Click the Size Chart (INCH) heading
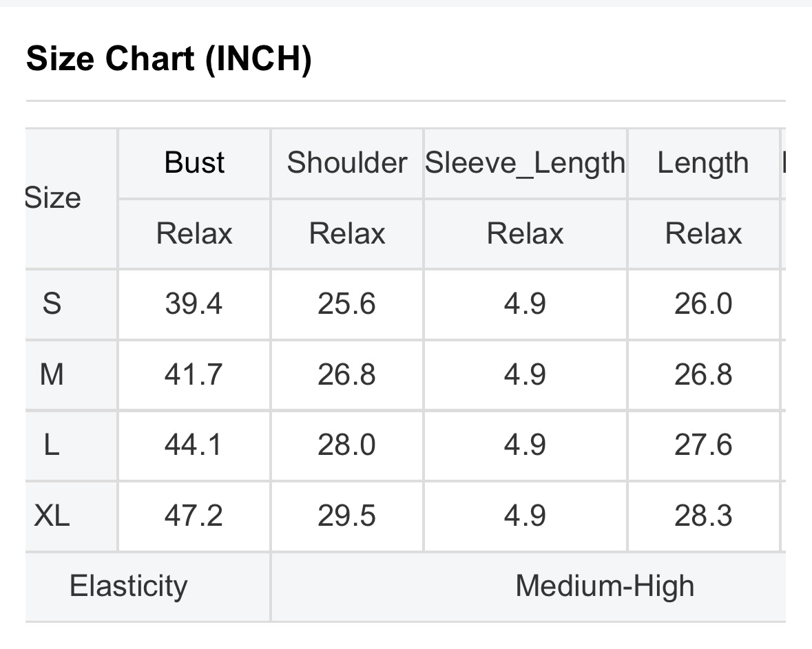Image resolution: width=812 pixels, height=649 pixels. (169, 59)
